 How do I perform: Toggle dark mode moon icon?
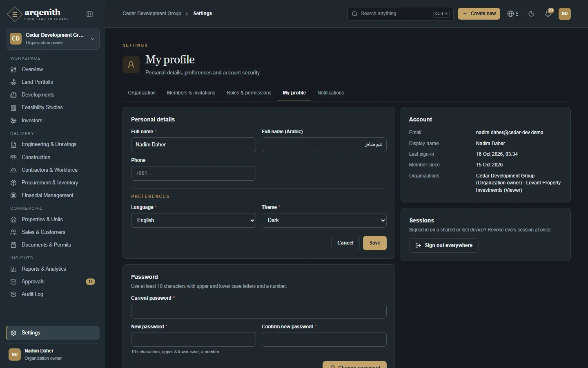coord(532,14)
